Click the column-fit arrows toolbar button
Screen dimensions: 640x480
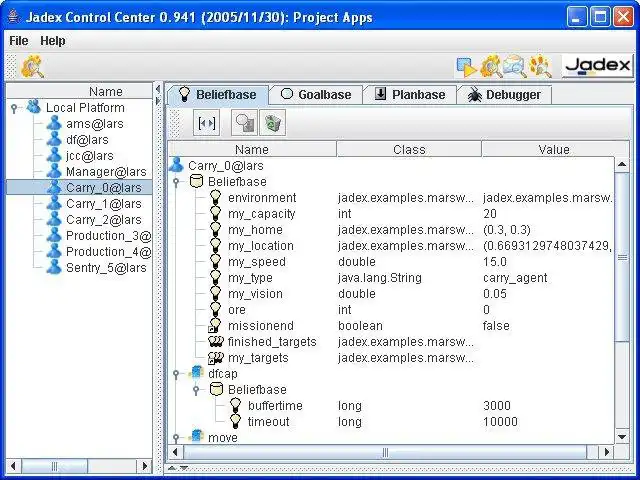click(206, 122)
